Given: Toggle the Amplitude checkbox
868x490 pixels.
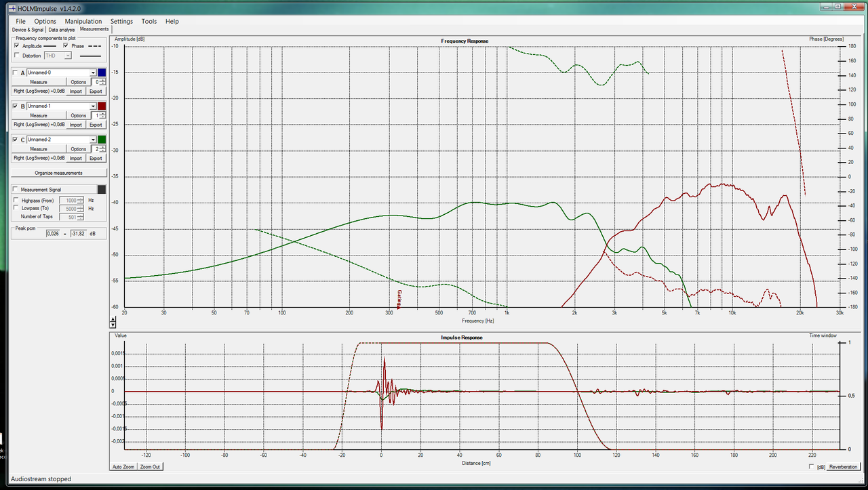Looking at the screenshot, I should point(17,45).
